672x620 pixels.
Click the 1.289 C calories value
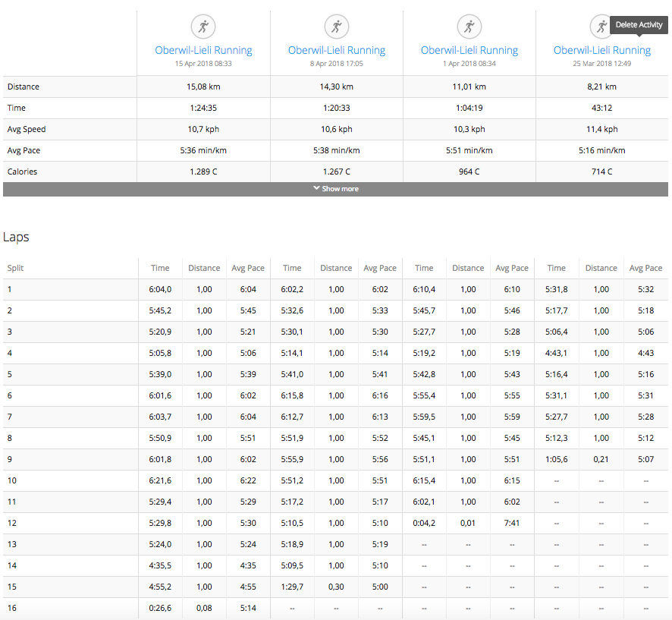tap(203, 172)
